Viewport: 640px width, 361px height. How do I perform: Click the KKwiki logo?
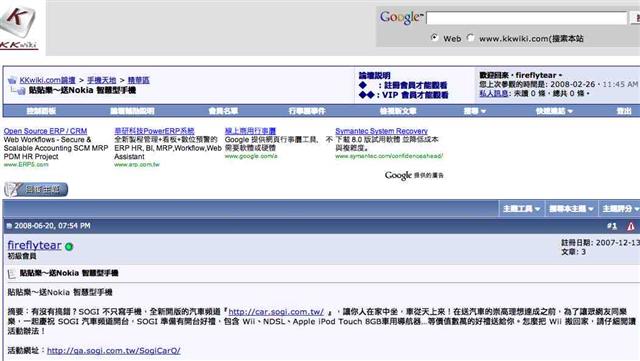pyautogui.click(x=19, y=27)
